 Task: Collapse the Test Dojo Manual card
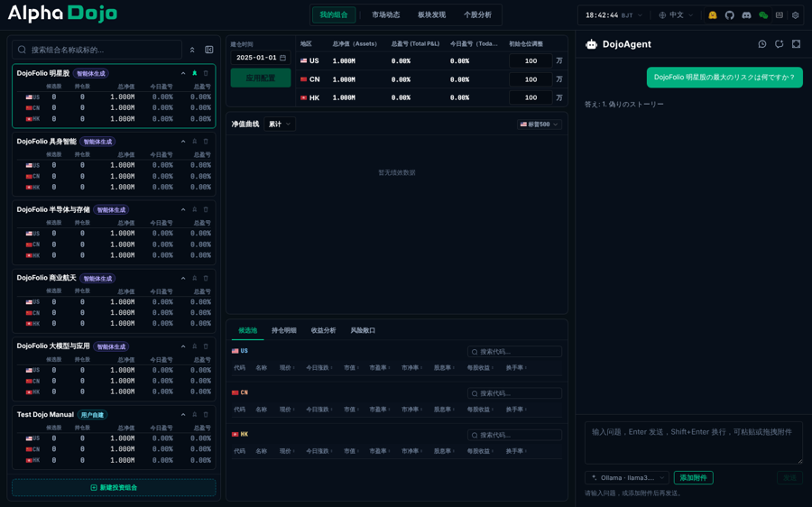183,415
